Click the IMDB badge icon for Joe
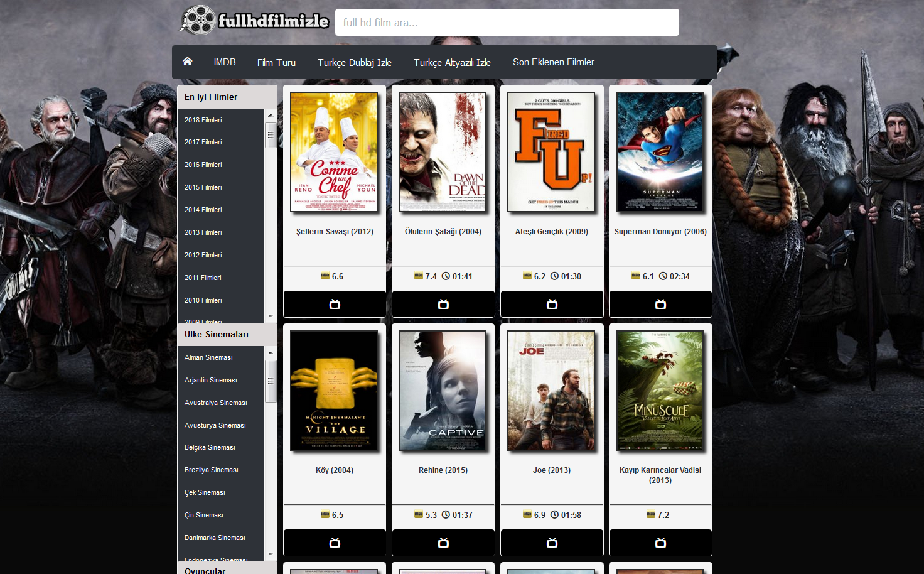924x574 pixels. point(527,514)
